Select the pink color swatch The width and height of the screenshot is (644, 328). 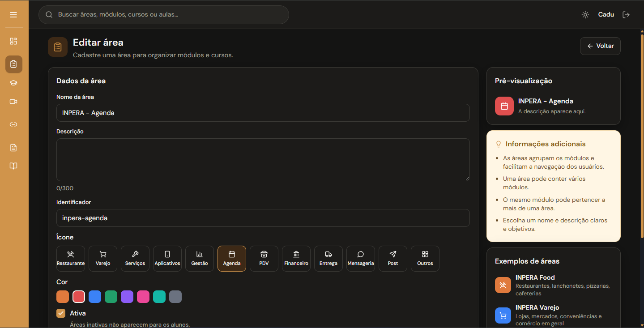[143, 297]
